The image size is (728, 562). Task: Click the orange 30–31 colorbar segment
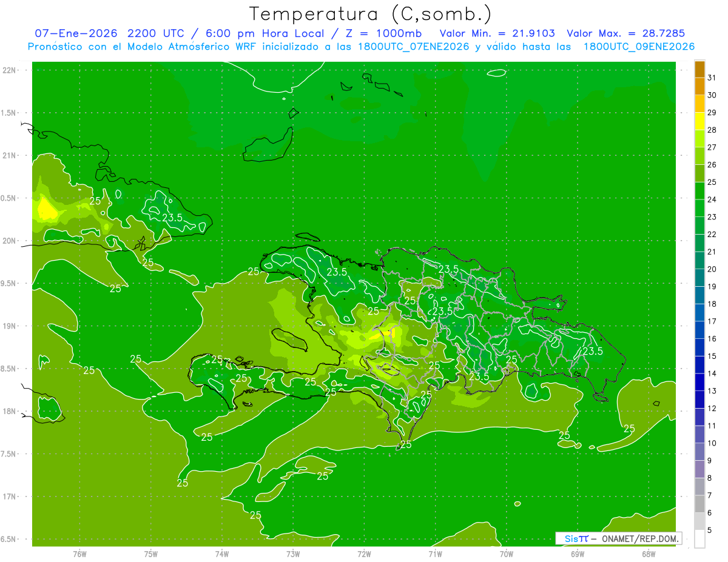pos(699,87)
